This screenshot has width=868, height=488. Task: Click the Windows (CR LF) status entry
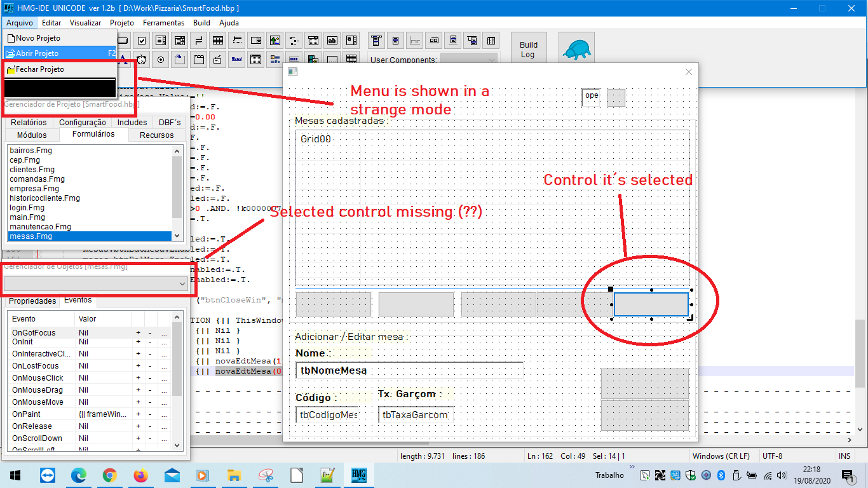click(721, 456)
